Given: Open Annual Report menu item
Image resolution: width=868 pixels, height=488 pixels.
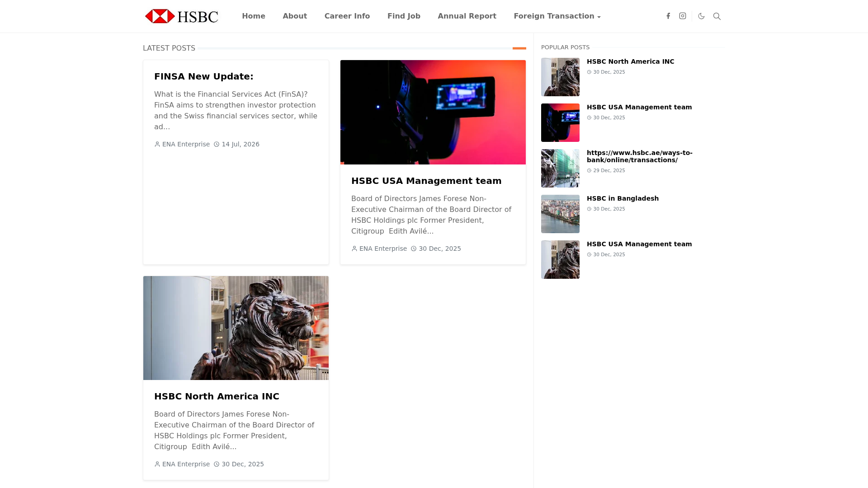Looking at the screenshot, I should point(467,16).
